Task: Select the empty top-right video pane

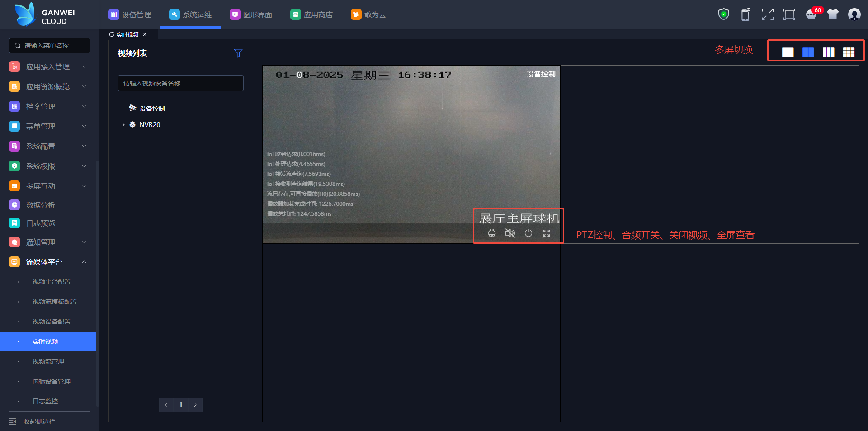Action: 710,154
